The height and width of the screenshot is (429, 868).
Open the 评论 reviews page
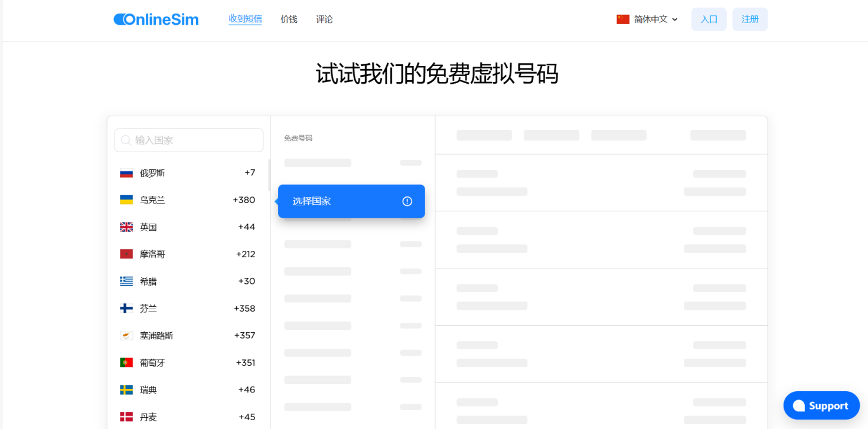pyautogui.click(x=324, y=19)
